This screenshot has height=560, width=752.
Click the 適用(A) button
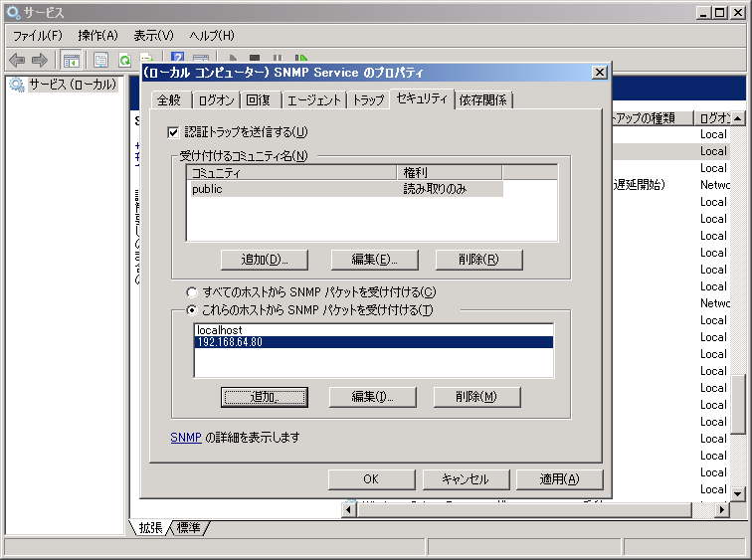point(560,479)
